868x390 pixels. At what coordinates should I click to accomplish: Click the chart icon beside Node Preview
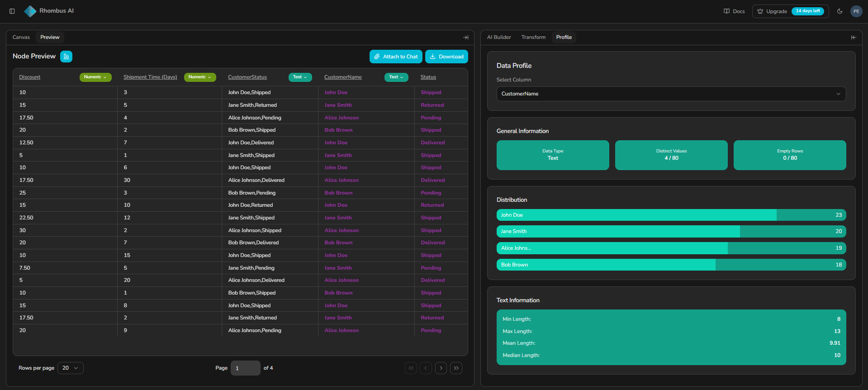click(66, 57)
